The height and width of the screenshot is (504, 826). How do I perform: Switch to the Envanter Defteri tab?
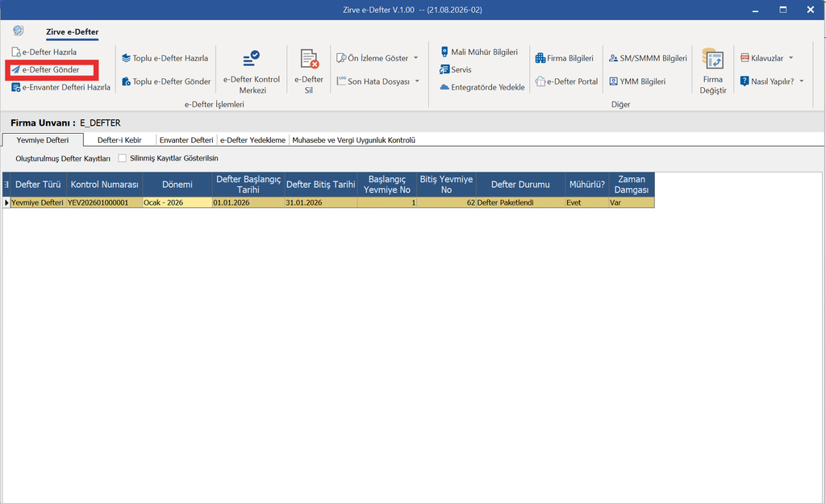[186, 140]
